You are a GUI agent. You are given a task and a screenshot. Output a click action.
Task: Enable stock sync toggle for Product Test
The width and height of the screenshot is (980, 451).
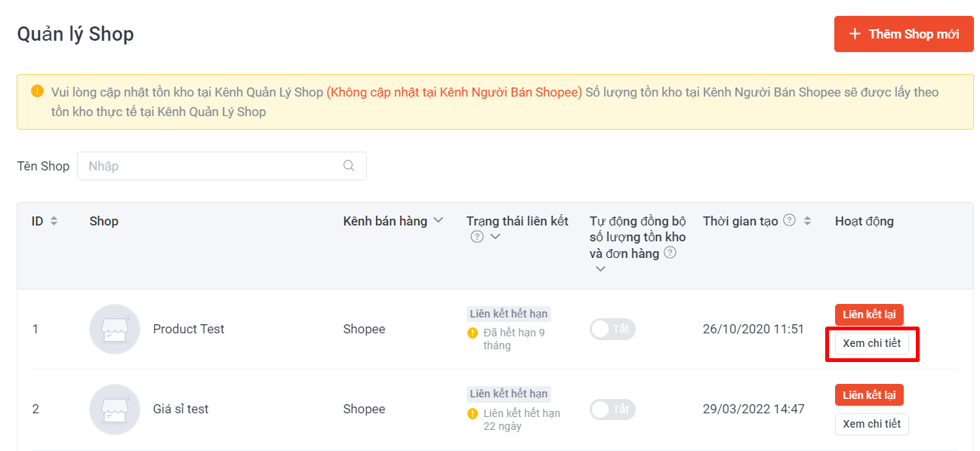(612, 329)
